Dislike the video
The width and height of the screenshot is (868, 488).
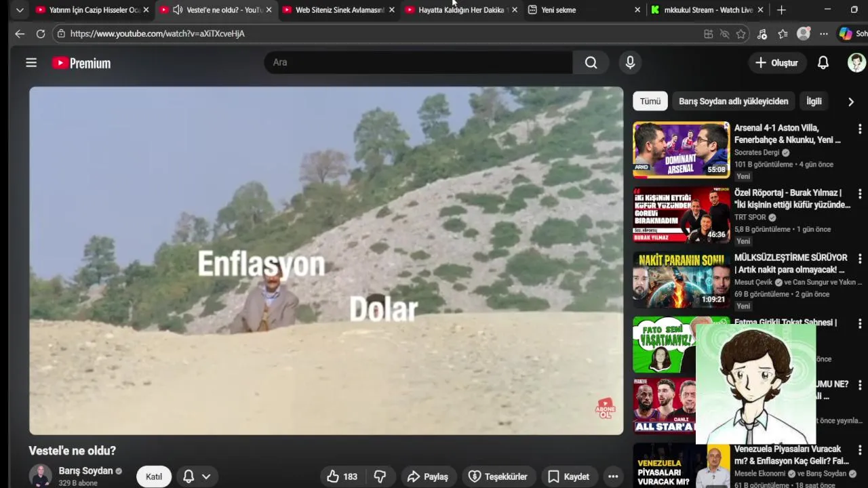click(380, 476)
